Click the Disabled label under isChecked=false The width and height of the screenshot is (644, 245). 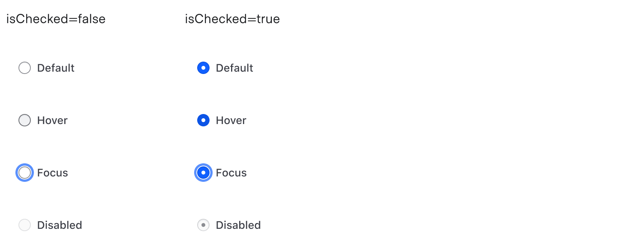60,225
